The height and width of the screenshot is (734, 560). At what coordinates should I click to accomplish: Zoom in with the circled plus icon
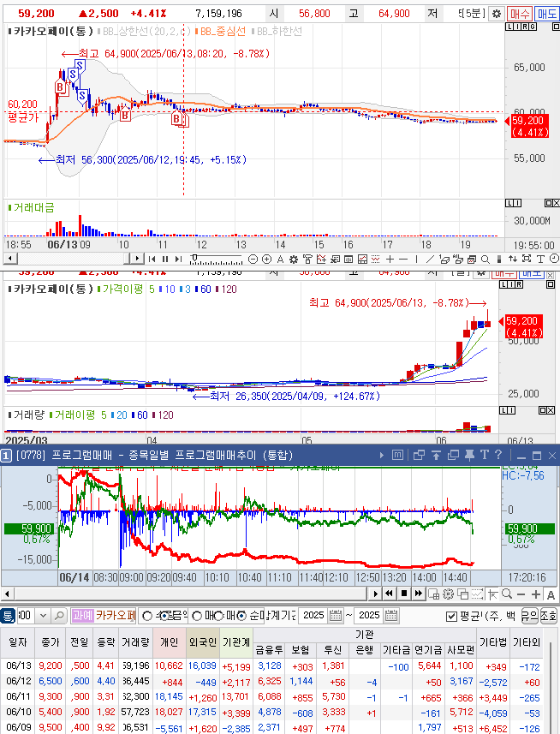click(x=266, y=259)
